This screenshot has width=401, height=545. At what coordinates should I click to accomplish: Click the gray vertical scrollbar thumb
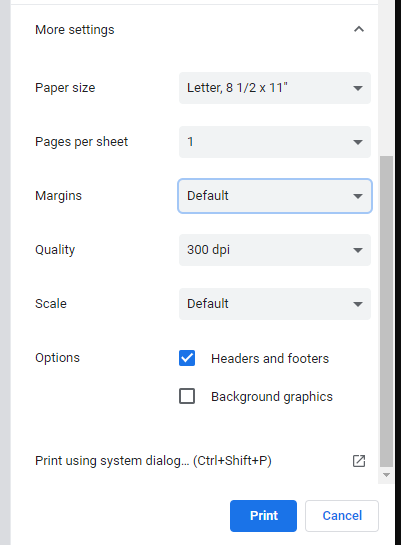386,312
